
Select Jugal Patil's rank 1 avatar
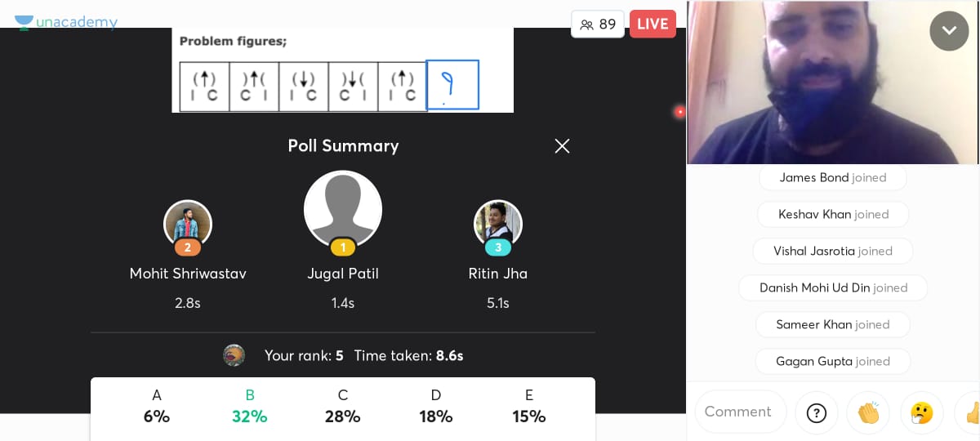coord(343,210)
